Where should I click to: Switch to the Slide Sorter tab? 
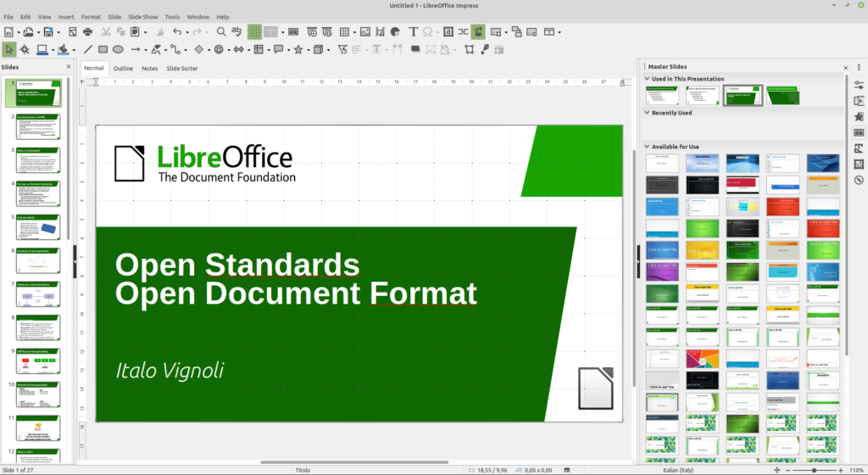(x=182, y=68)
